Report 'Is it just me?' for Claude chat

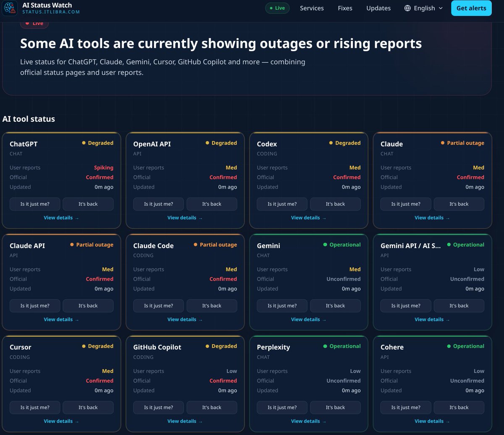(406, 204)
